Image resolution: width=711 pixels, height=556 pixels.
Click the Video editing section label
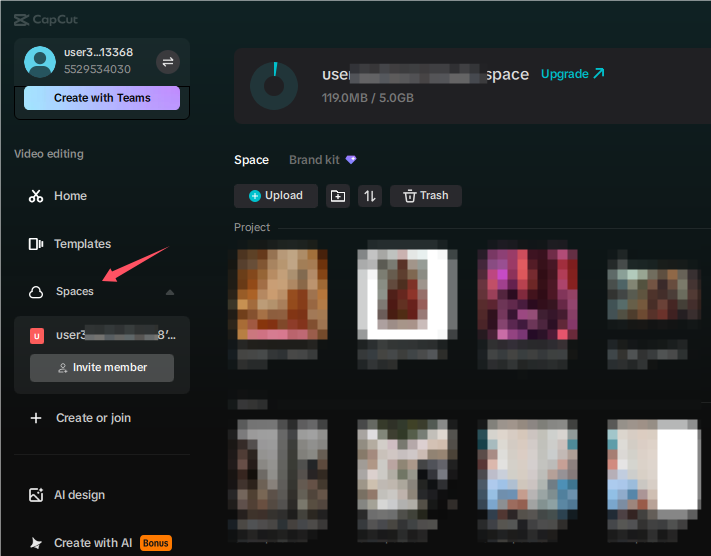(x=49, y=154)
